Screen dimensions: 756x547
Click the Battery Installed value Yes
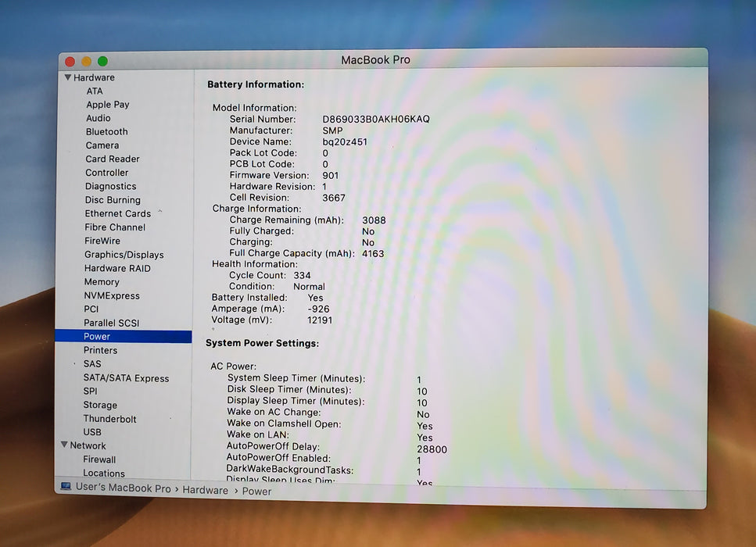[315, 298]
